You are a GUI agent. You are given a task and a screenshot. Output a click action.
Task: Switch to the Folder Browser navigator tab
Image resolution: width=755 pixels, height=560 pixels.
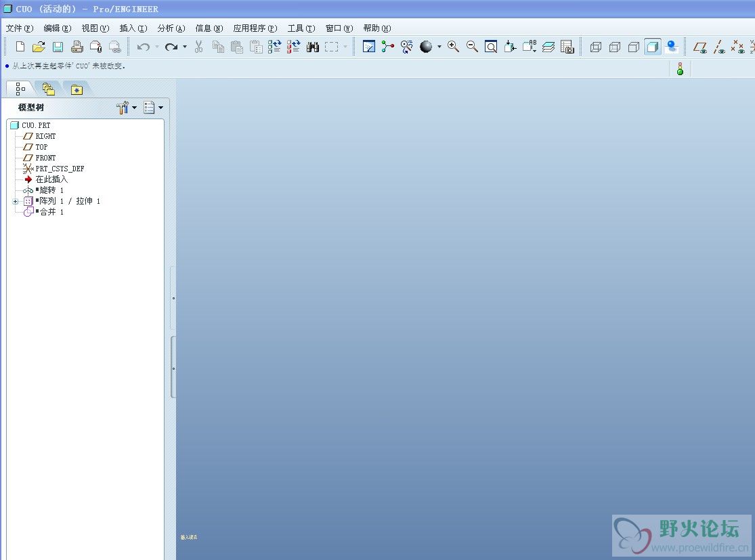pos(48,89)
